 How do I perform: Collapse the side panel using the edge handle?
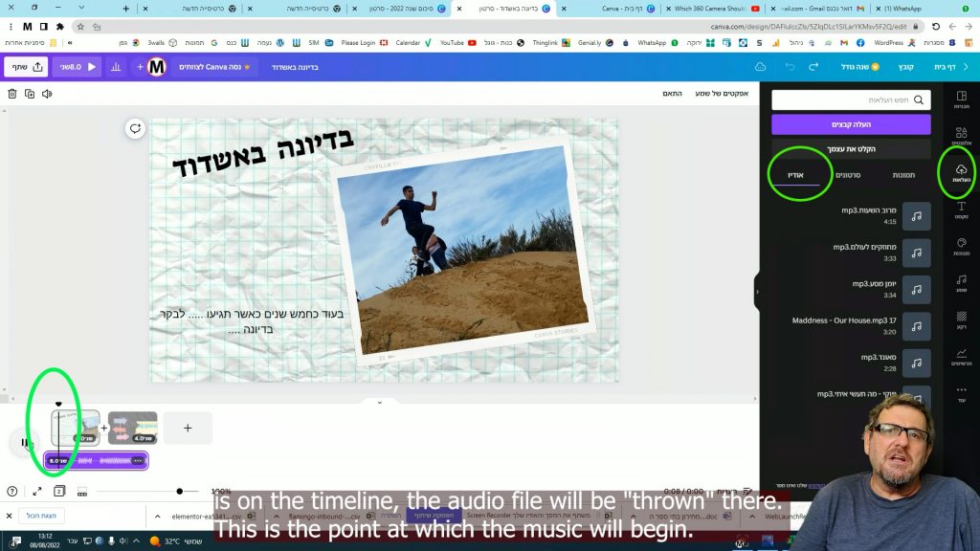pyautogui.click(x=757, y=292)
